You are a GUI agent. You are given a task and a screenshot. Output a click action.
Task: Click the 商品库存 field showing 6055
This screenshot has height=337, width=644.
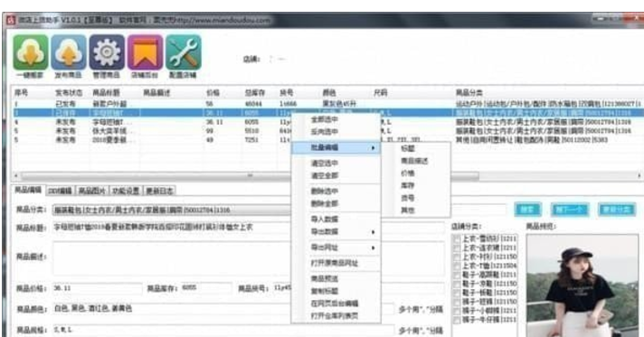coord(205,288)
